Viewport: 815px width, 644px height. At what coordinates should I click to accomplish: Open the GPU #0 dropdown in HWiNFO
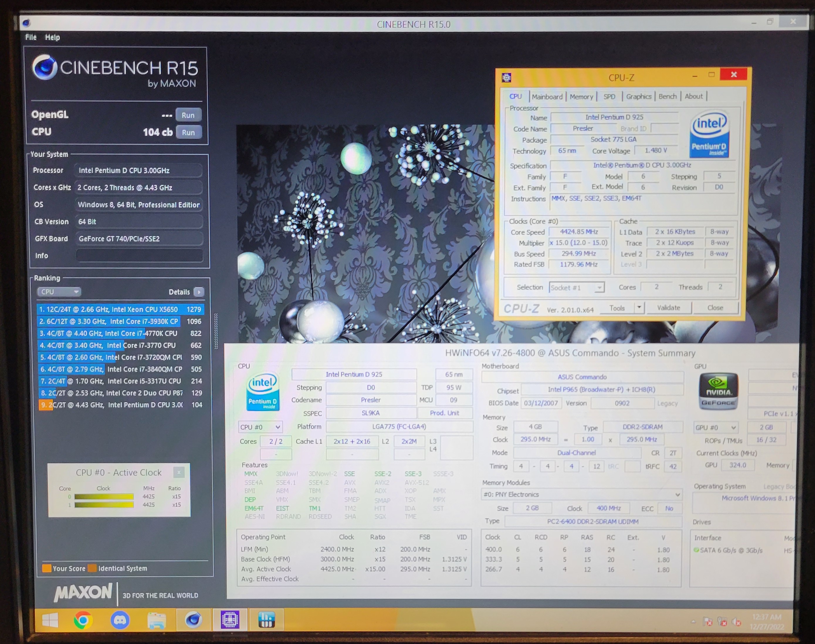pyautogui.click(x=716, y=427)
